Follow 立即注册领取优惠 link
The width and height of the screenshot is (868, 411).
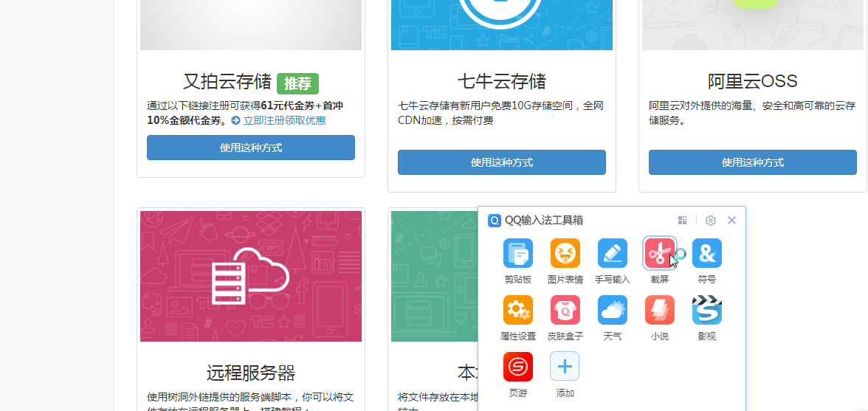click(285, 120)
